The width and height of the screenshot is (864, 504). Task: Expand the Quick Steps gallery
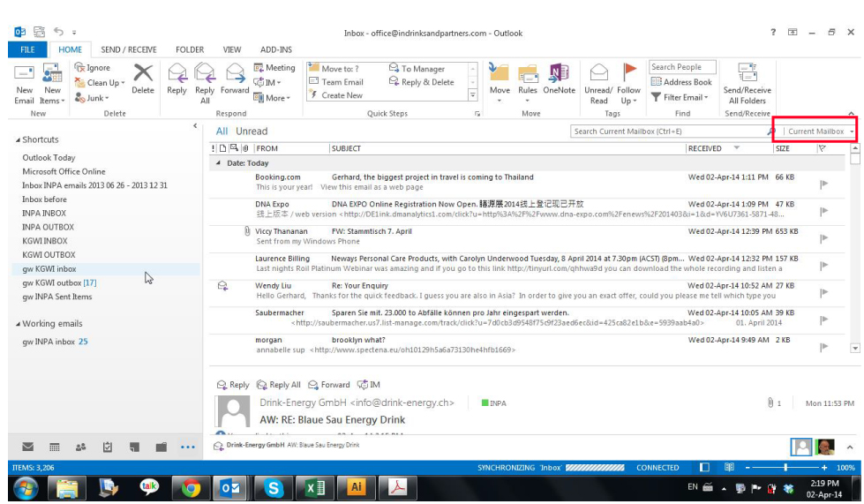coord(473,95)
